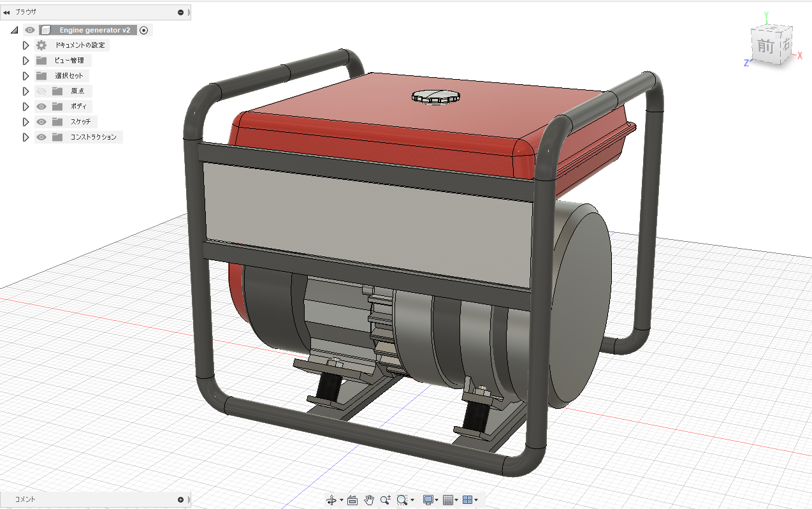Expand the スケッチ folder
Image resolution: width=812 pixels, height=509 pixels.
click(26, 122)
